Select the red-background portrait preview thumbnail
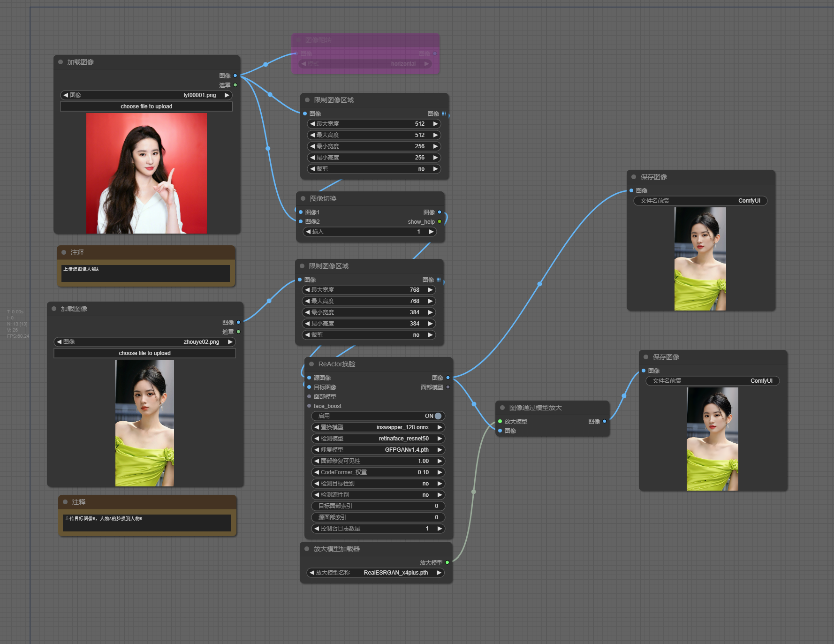This screenshot has height=644, width=834. pyautogui.click(x=146, y=173)
